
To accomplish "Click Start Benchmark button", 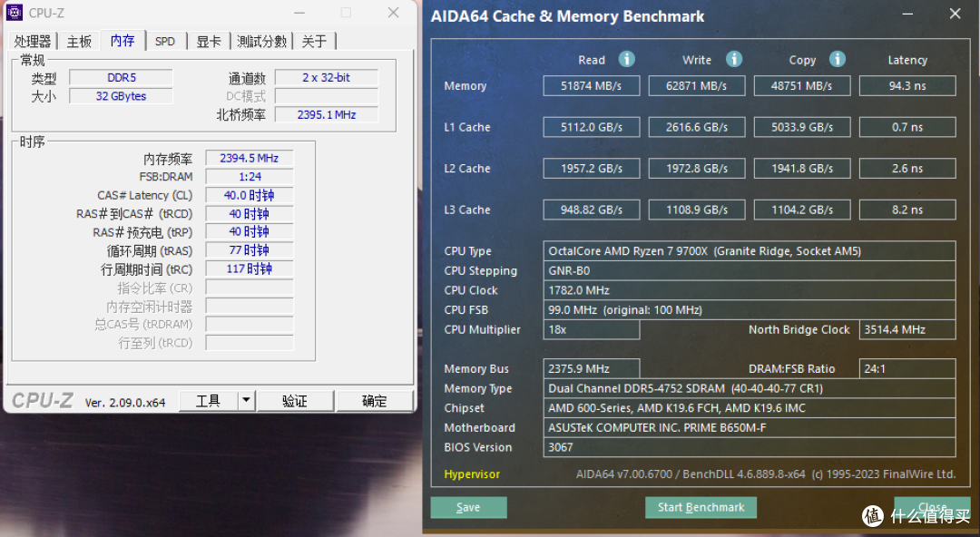I will tap(701, 508).
